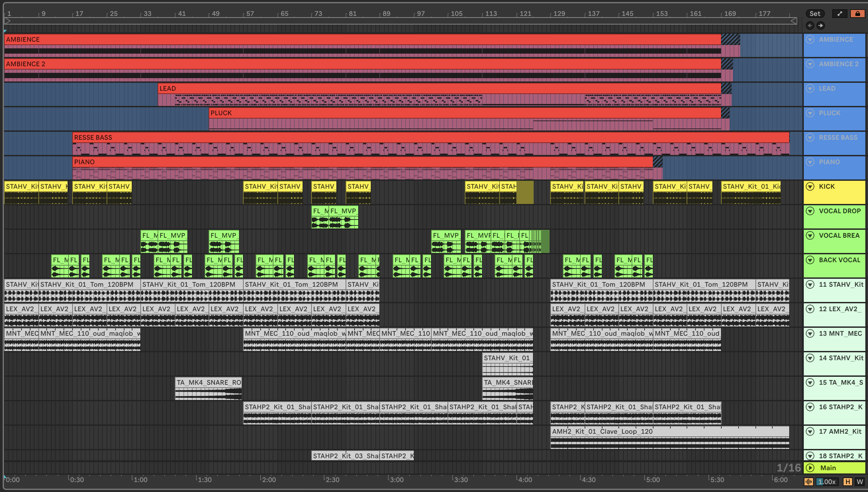
Task: Select the RESSE BASS track title
Action: (838, 137)
